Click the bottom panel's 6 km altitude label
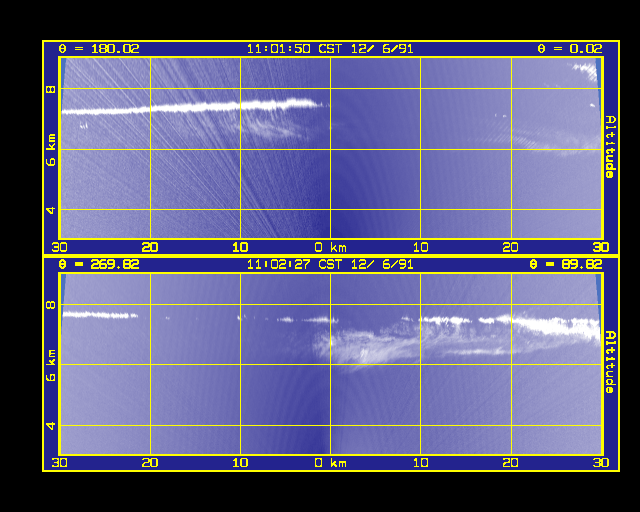This screenshot has width=640, height=512. [x=51, y=365]
